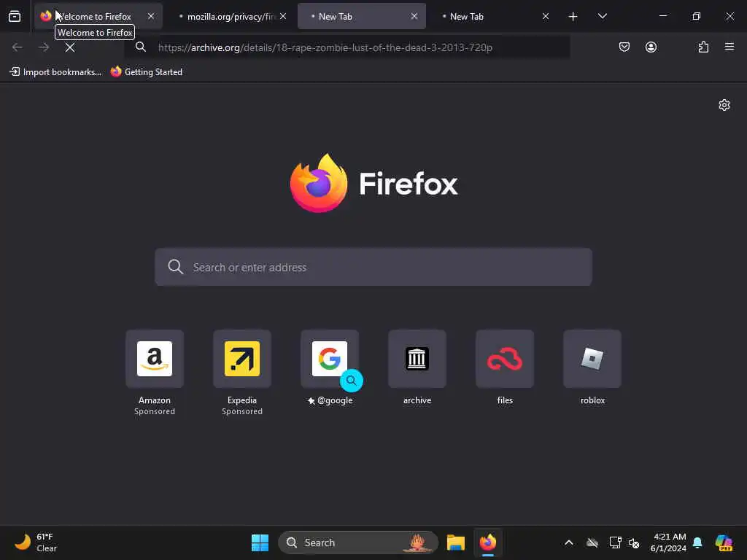The image size is (747, 560).
Task: Click the Search or enter address box
Action: click(373, 267)
